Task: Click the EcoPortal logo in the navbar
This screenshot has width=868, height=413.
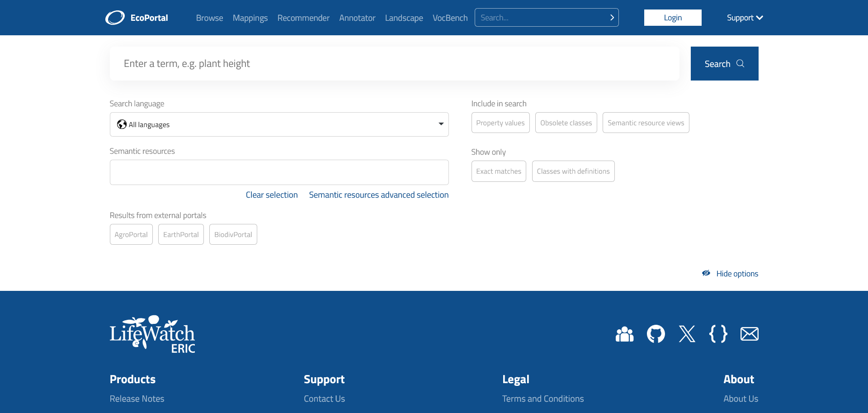Action: click(136, 17)
